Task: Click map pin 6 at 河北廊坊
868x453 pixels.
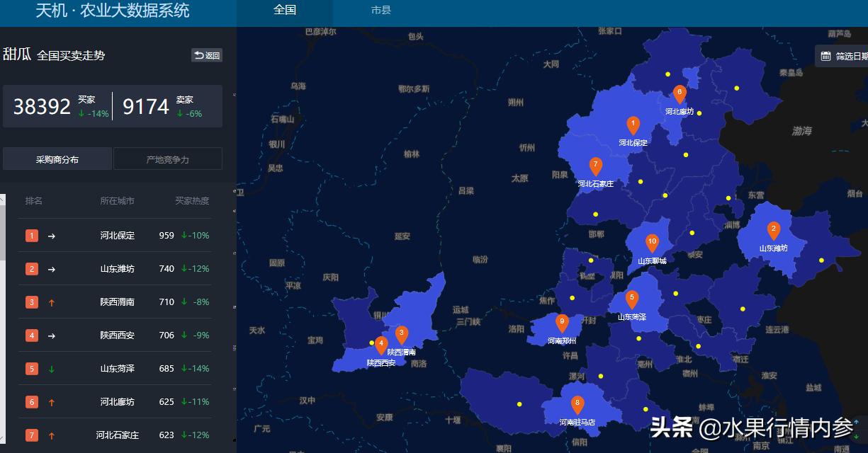Action: [x=680, y=94]
